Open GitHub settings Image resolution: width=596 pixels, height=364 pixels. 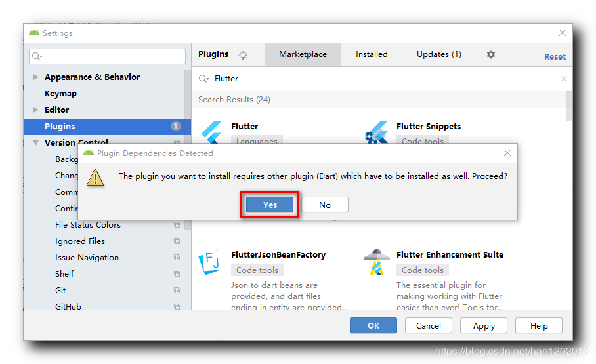68,306
